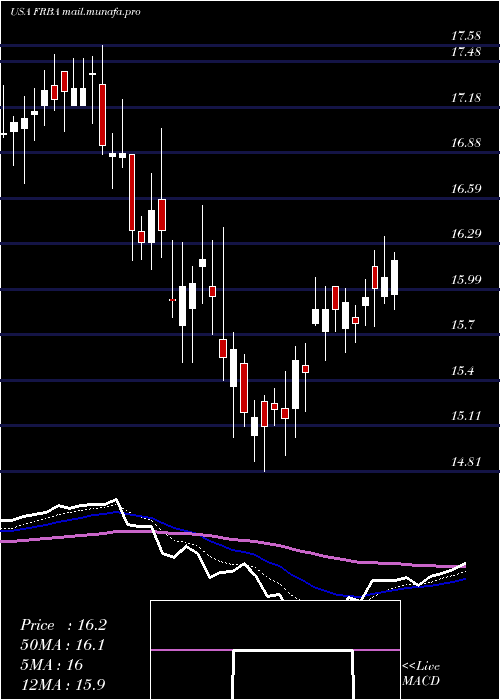Select the 15.11 price level label
500x700 pixels.
tap(466, 416)
